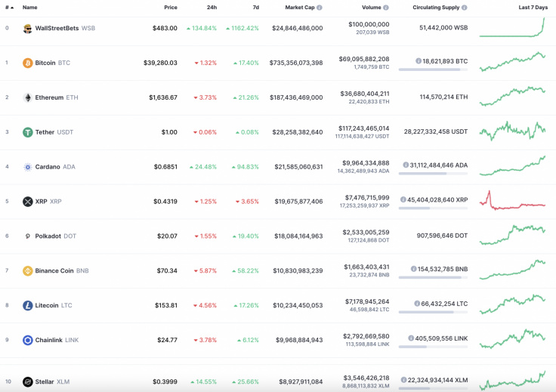Sort by the Volume column header

coord(371,8)
